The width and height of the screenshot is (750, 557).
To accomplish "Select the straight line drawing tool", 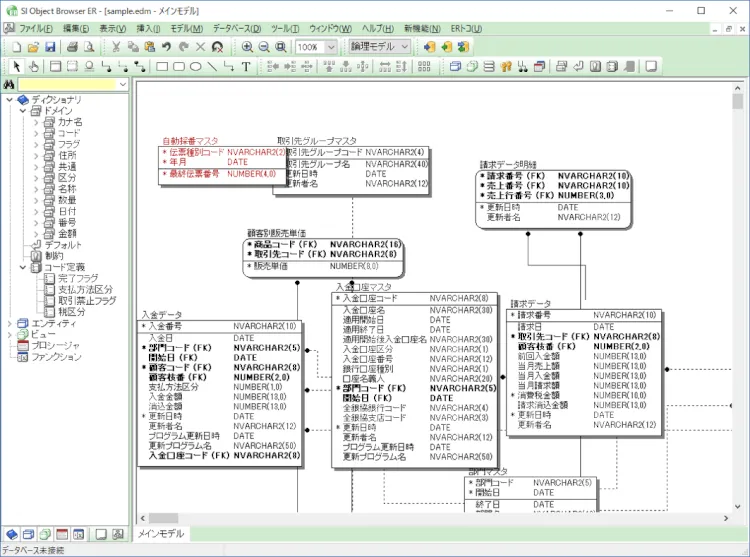I will [212, 67].
